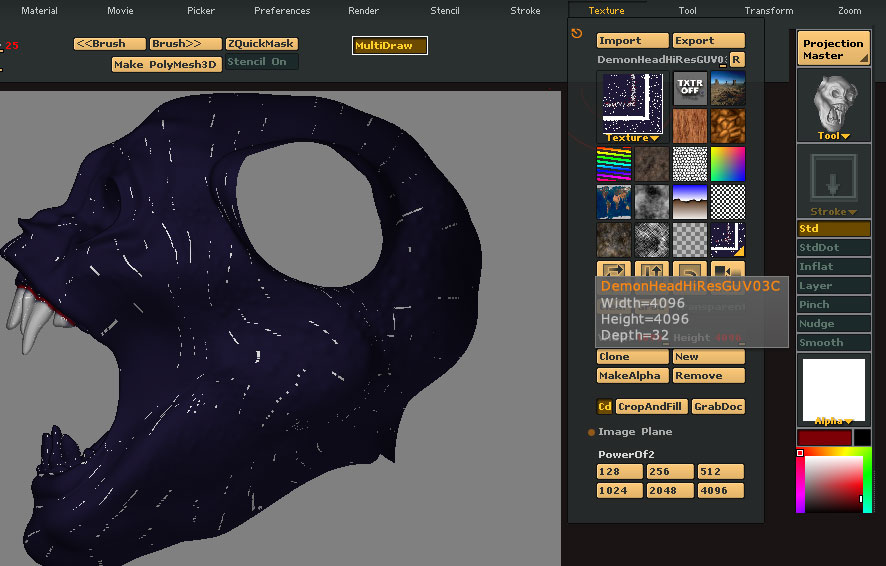
Task: Click the R button next to texture name
Action: (x=737, y=59)
